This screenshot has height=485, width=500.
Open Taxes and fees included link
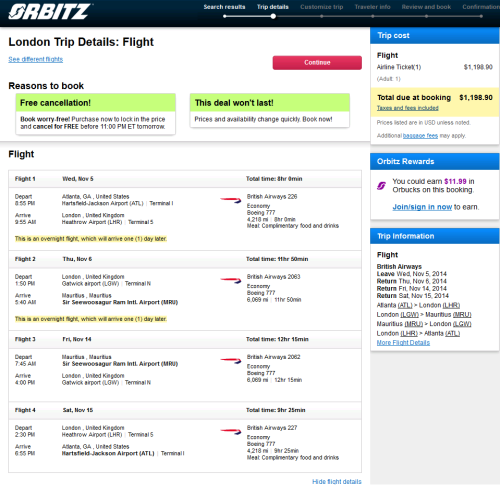point(407,108)
